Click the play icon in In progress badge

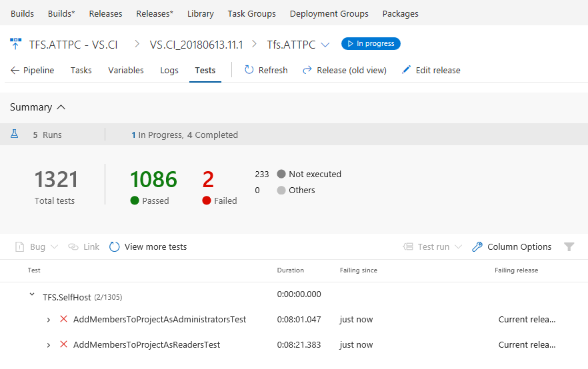(x=350, y=44)
